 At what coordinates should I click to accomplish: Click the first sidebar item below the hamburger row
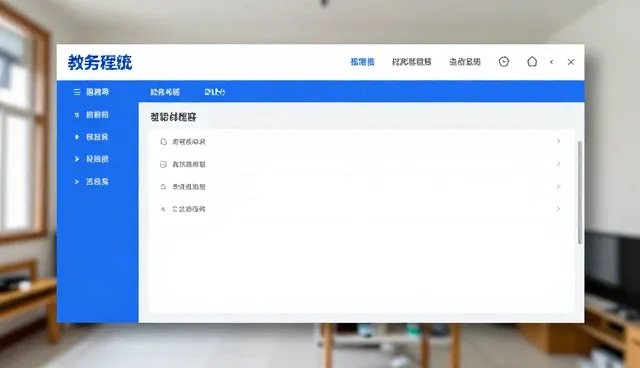pos(97,115)
